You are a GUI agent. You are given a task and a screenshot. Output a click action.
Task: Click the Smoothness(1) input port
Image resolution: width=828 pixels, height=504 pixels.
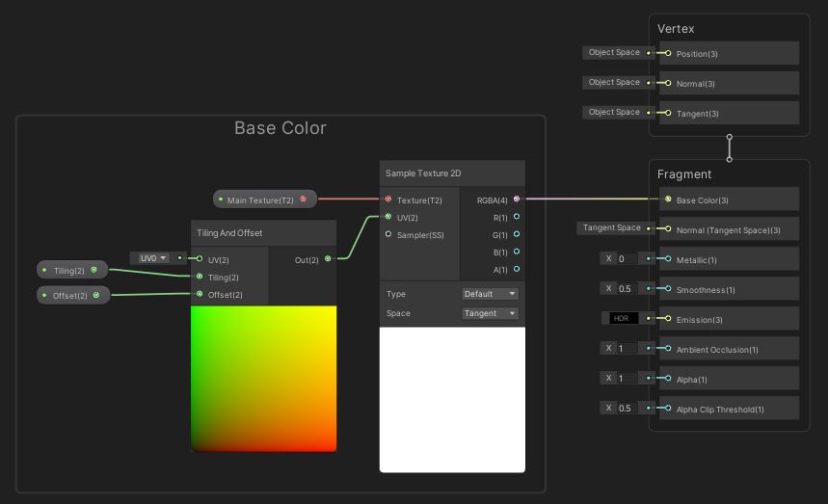click(x=668, y=289)
